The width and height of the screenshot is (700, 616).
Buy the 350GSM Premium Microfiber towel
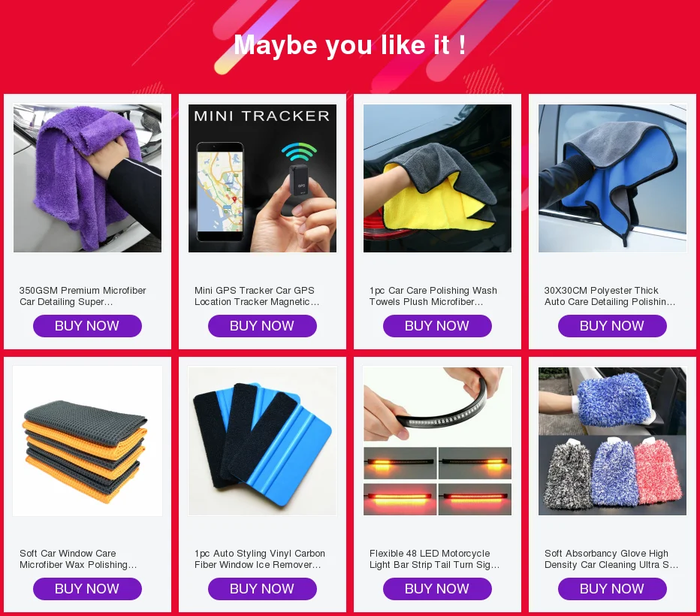[x=87, y=326]
